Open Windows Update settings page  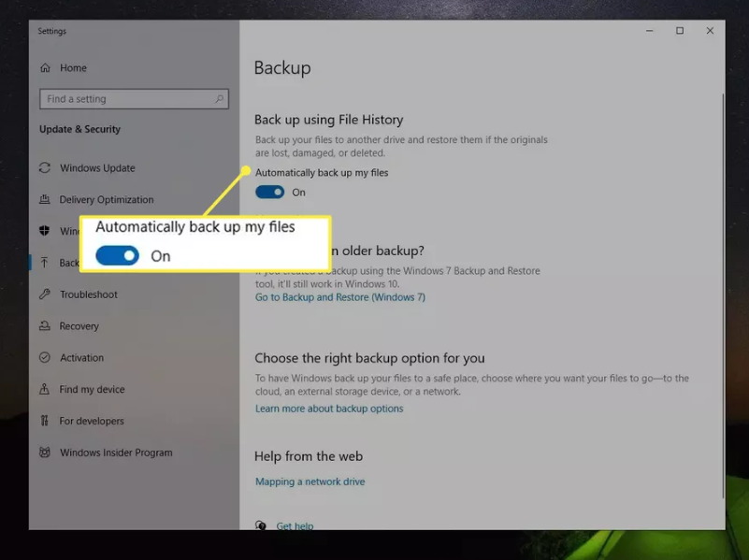coord(97,168)
